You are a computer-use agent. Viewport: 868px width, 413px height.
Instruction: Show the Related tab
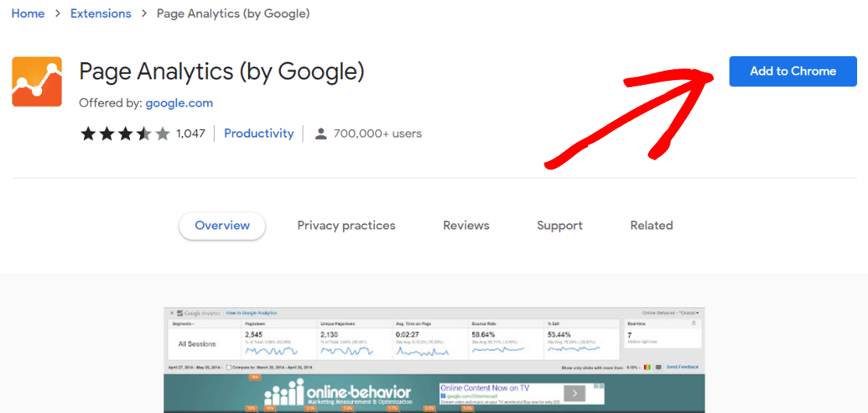click(652, 226)
